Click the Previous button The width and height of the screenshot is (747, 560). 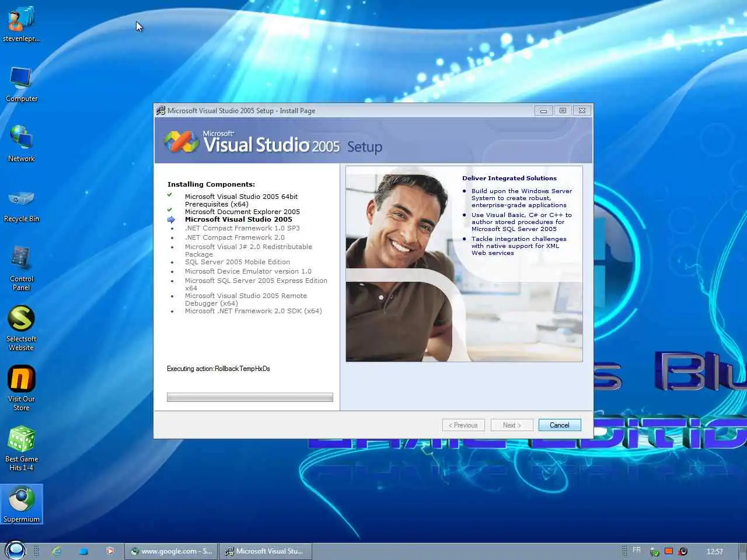click(463, 425)
